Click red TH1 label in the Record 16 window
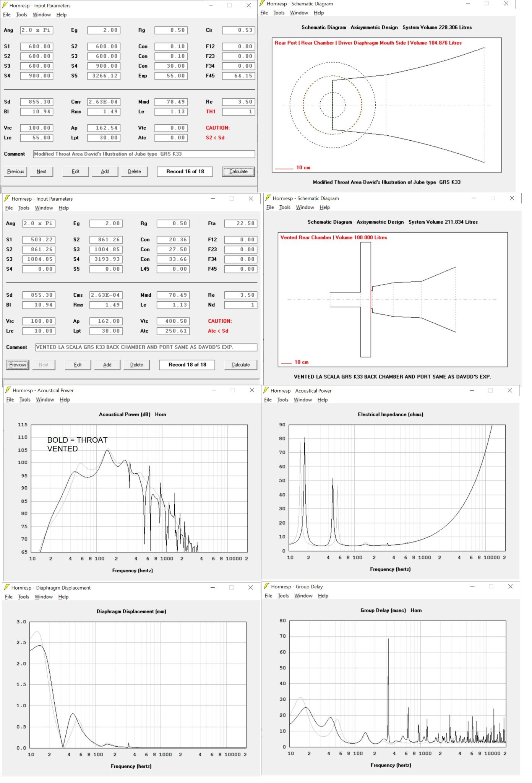This screenshot has height=783, width=532. click(211, 112)
